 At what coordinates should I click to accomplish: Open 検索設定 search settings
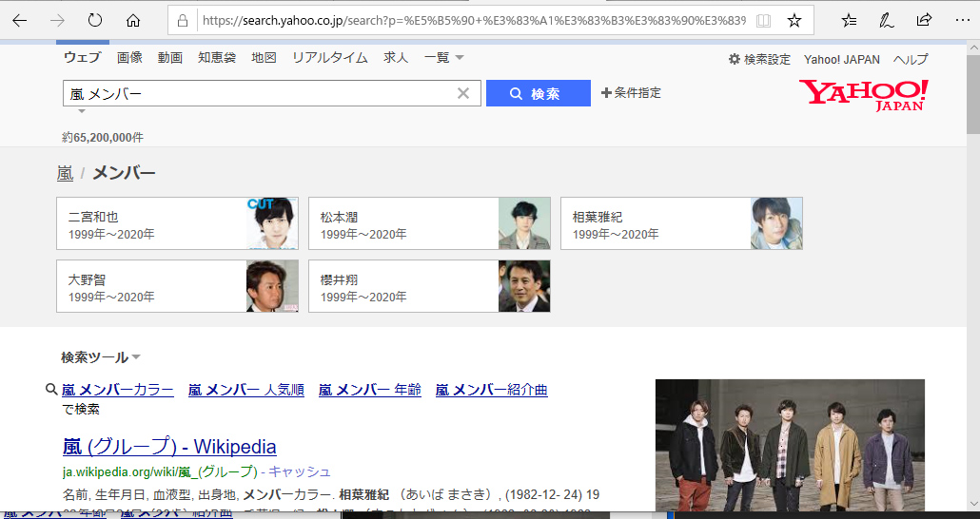point(759,59)
